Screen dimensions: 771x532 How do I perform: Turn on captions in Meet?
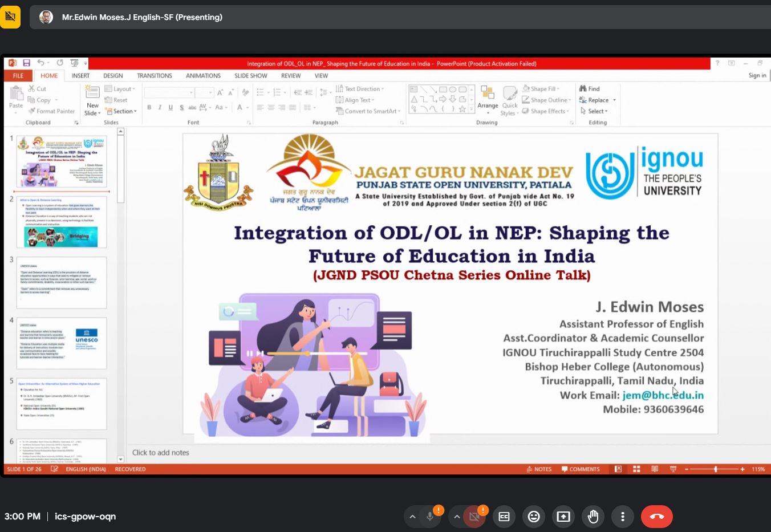pos(504,517)
